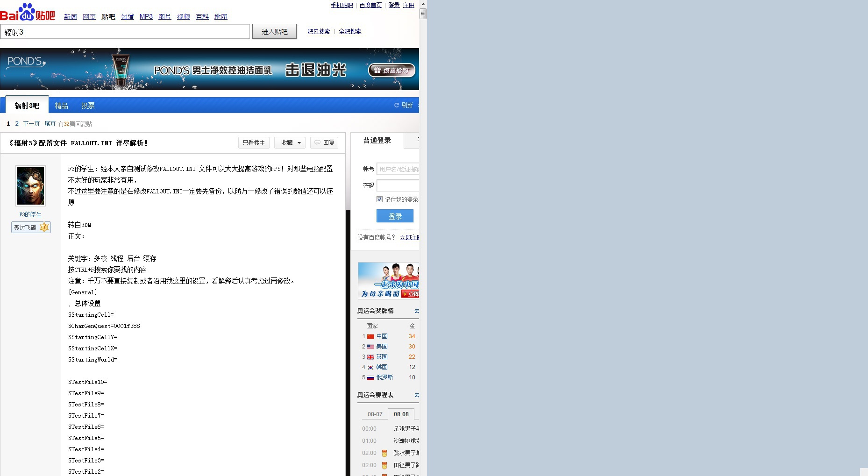Click medal icon beside 跳水男子 event
The width and height of the screenshot is (868, 476).
(x=384, y=453)
